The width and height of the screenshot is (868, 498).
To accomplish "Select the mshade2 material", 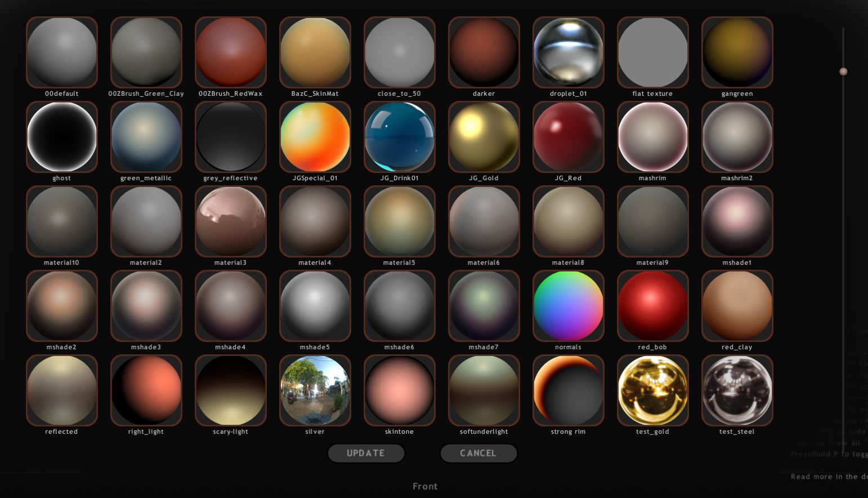I will (x=62, y=306).
